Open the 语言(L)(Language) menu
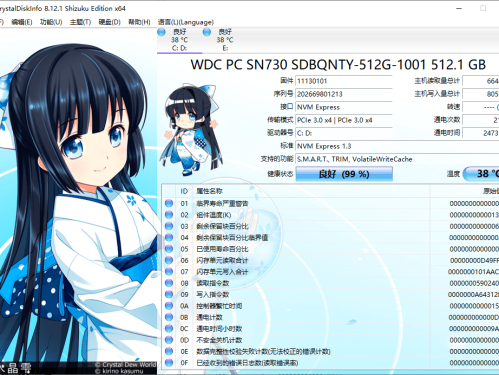The height and width of the screenshot is (375, 499). [186, 22]
